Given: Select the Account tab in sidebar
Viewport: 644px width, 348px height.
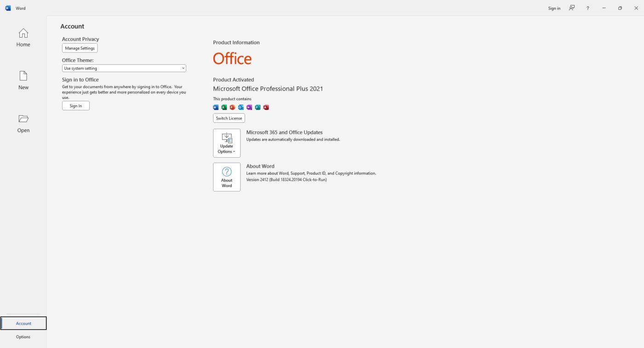Looking at the screenshot, I should click(x=23, y=323).
